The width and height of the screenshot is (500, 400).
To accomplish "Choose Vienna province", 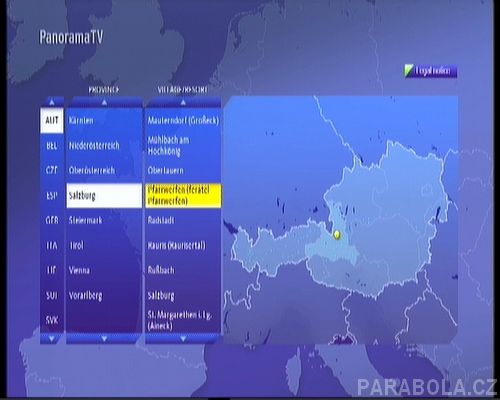I will tap(104, 270).
